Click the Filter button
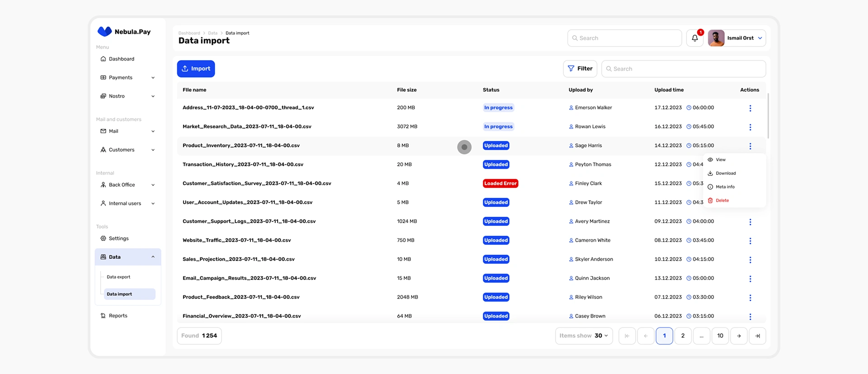This screenshot has width=868, height=374. click(580, 69)
